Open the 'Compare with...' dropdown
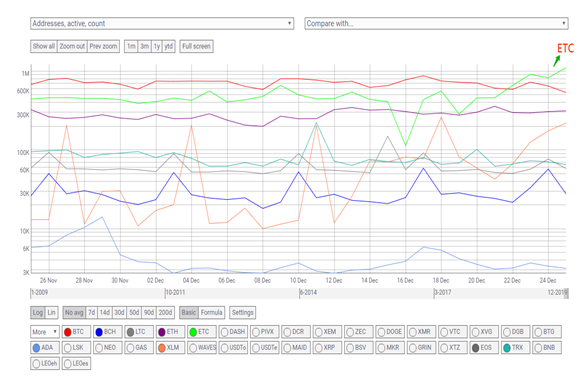The width and height of the screenshot is (580, 377). pos(436,24)
